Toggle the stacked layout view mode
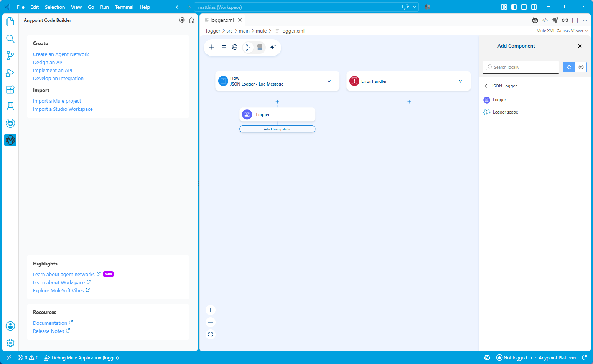 pyautogui.click(x=260, y=47)
